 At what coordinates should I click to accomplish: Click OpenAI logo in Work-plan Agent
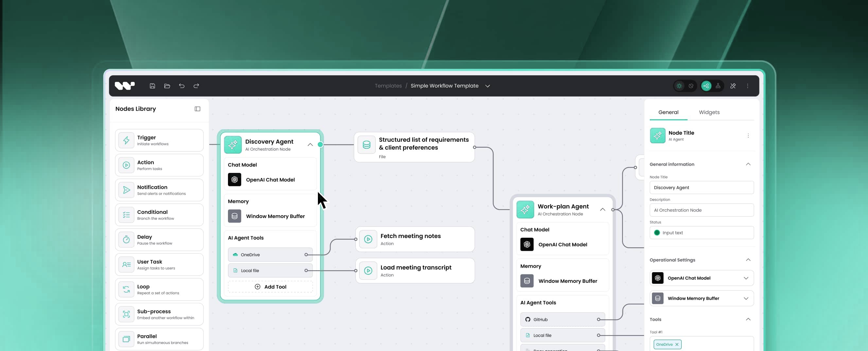pos(527,244)
